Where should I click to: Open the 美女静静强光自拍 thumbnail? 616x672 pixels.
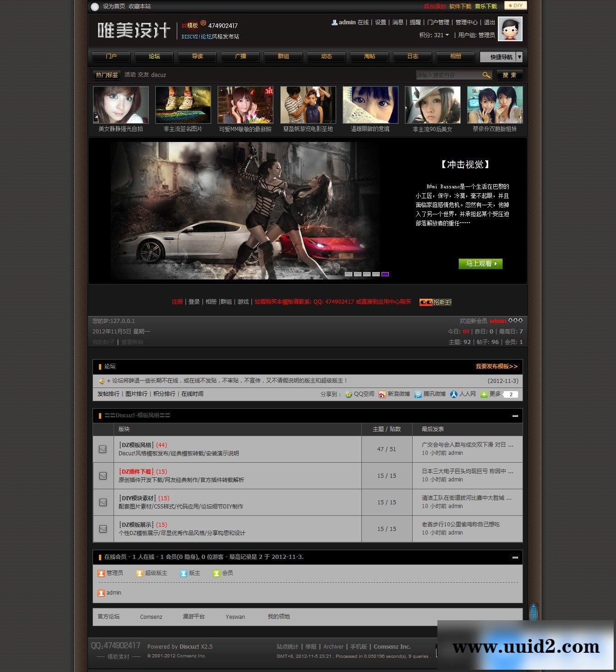121,105
